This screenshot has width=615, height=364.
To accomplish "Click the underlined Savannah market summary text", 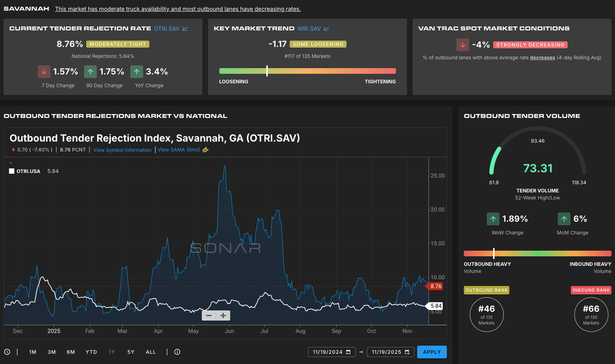I will point(178,9).
